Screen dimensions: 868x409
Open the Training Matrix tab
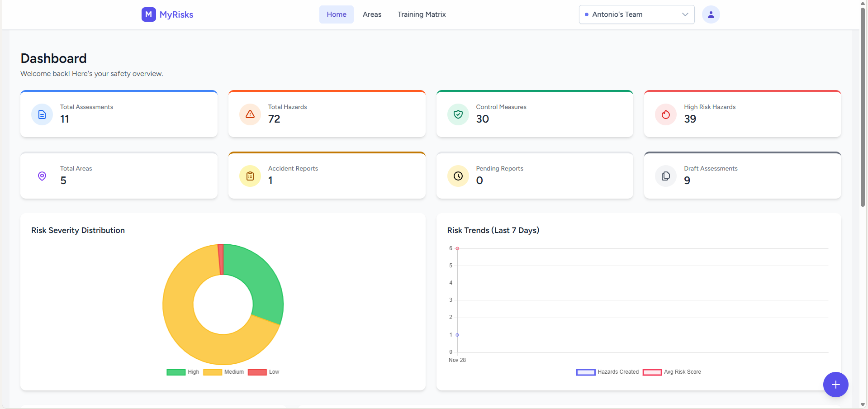click(x=422, y=14)
